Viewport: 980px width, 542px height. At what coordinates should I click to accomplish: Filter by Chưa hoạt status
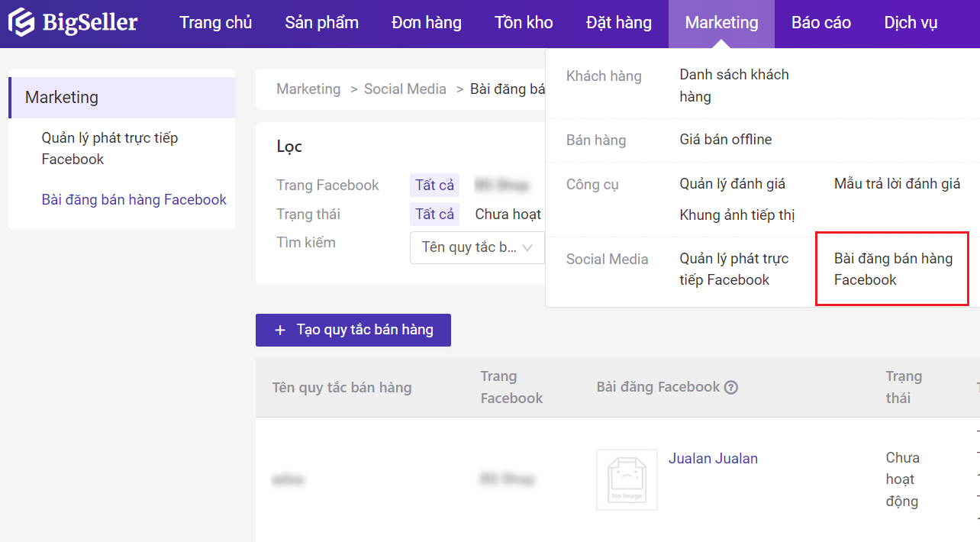[x=508, y=214]
